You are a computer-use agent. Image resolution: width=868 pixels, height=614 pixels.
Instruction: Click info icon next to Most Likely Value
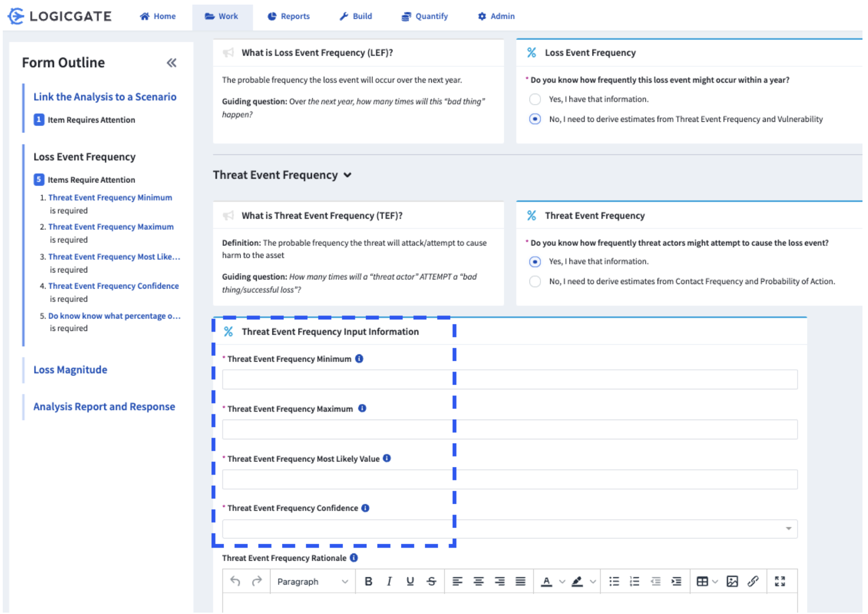(387, 458)
